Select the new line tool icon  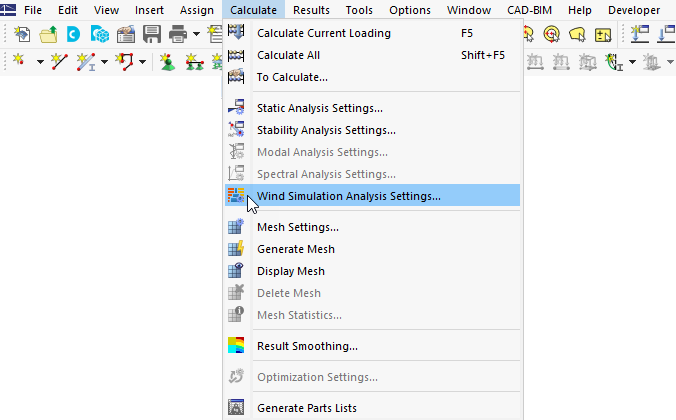[x=60, y=62]
